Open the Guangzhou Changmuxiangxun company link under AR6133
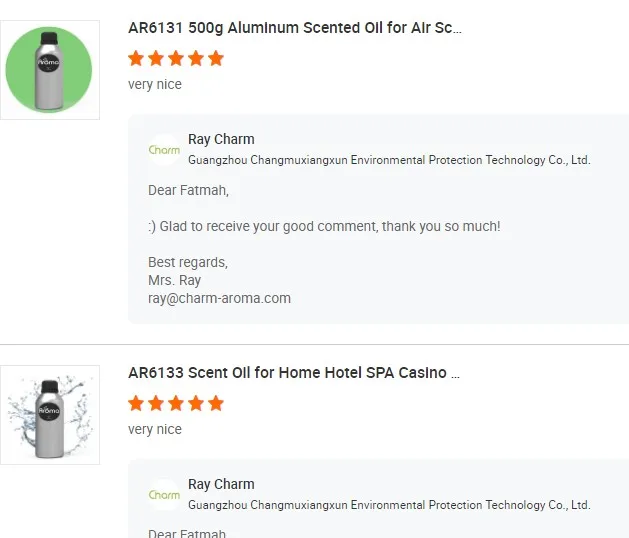Viewport: 629px width, 538px height. point(389,505)
